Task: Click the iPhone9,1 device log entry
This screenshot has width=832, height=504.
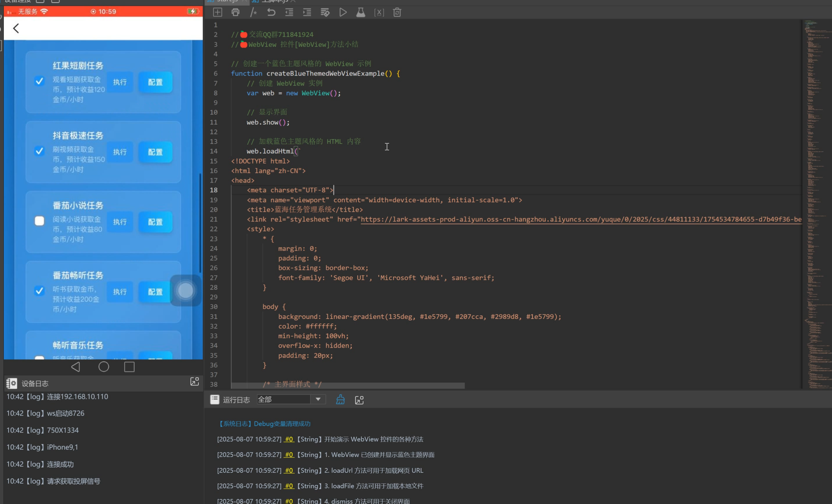Action: coord(42,447)
